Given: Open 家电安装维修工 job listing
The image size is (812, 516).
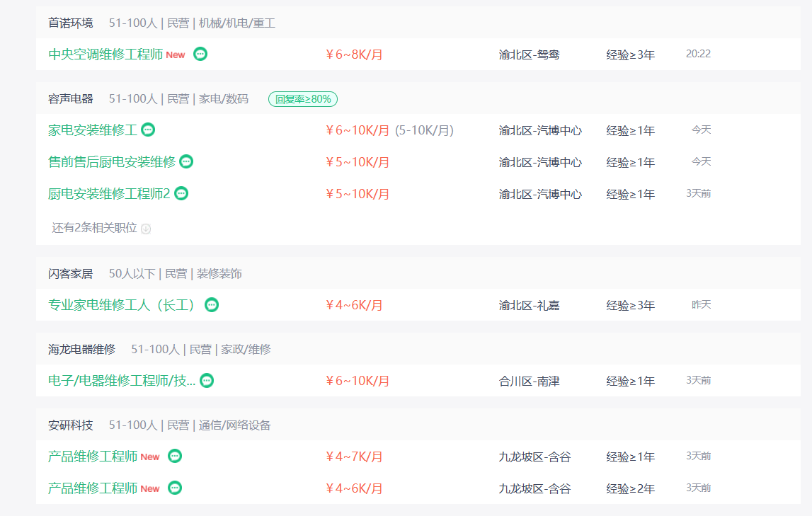Looking at the screenshot, I should click(92, 130).
